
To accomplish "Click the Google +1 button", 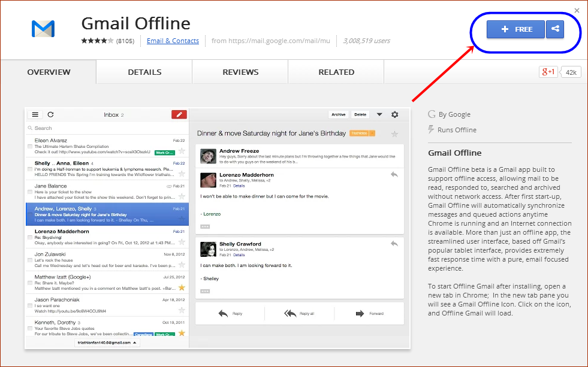I will point(548,72).
